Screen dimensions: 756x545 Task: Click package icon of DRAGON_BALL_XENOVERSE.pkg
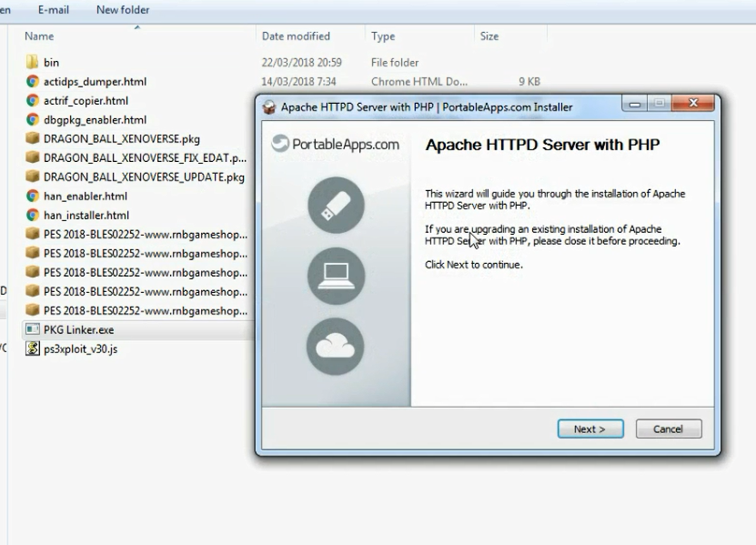(33, 138)
